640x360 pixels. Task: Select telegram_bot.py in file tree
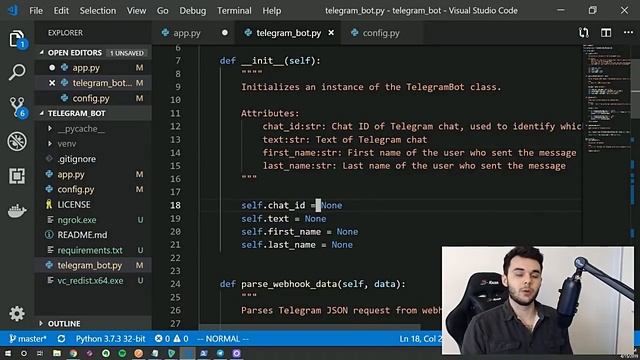click(x=90, y=265)
